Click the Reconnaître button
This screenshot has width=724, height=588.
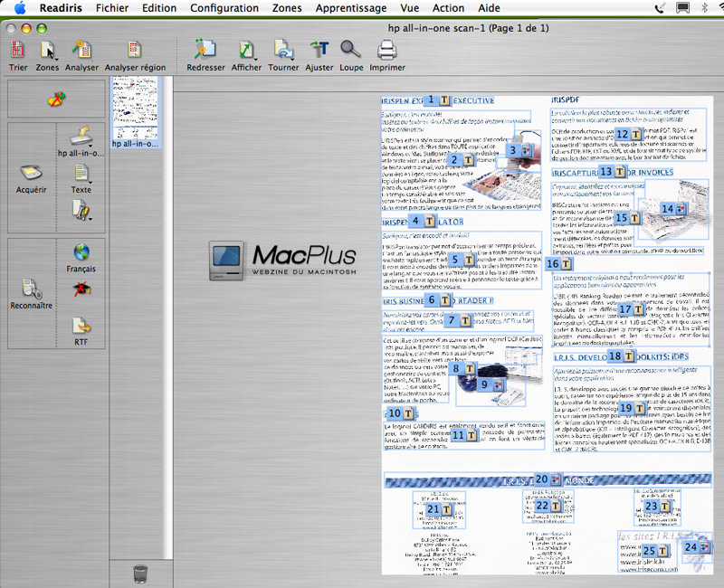pos(32,293)
